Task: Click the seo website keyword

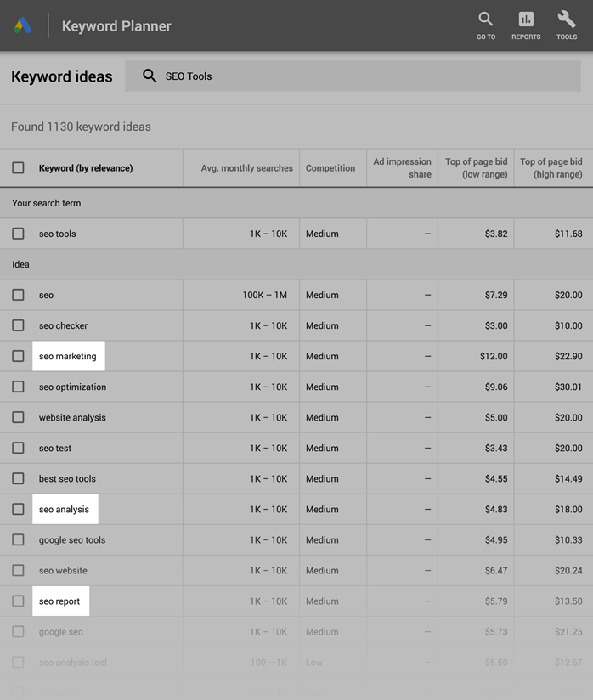Action: 63,571
